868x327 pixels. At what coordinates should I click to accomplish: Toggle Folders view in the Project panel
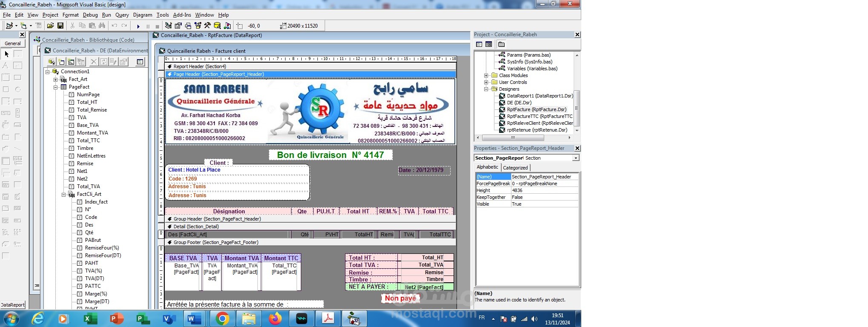tap(501, 44)
